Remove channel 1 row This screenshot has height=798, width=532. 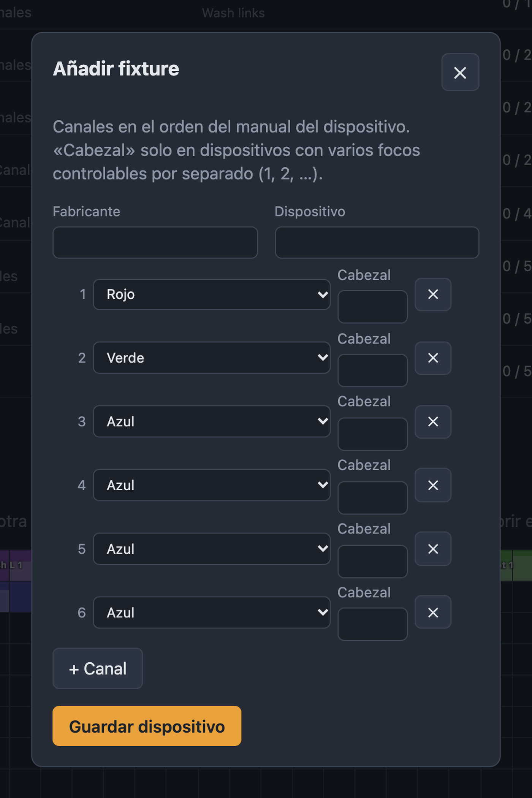[x=433, y=294]
